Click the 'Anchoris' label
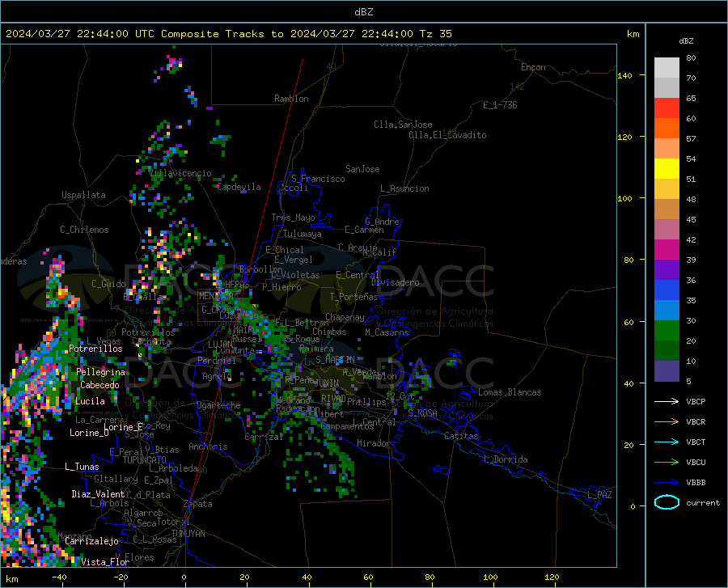 point(208,446)
